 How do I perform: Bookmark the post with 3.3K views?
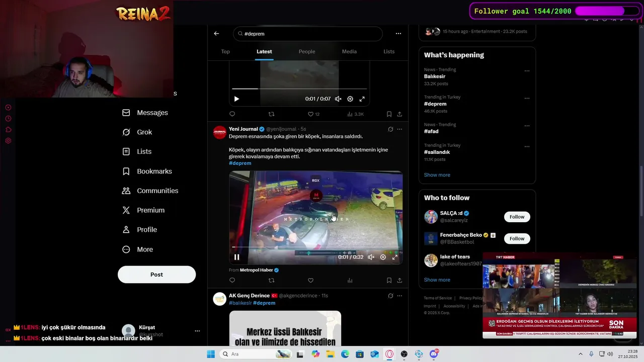click(x=389, y=114)
